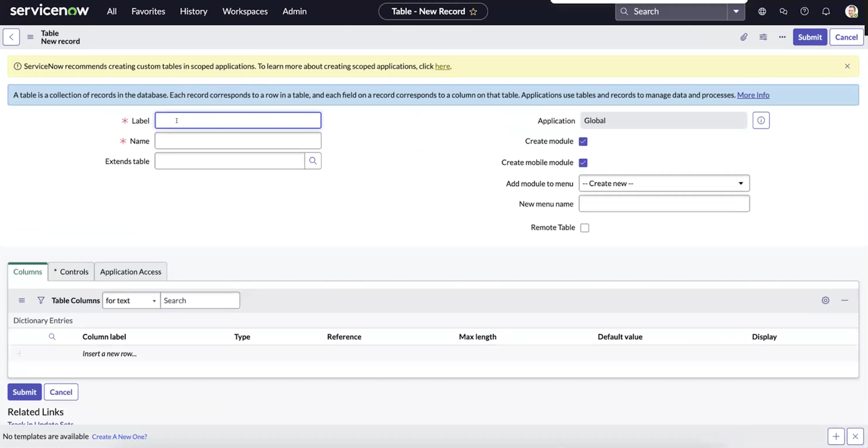Open the notifications bell
868x448 pixels.
click(x=826, y=11)
